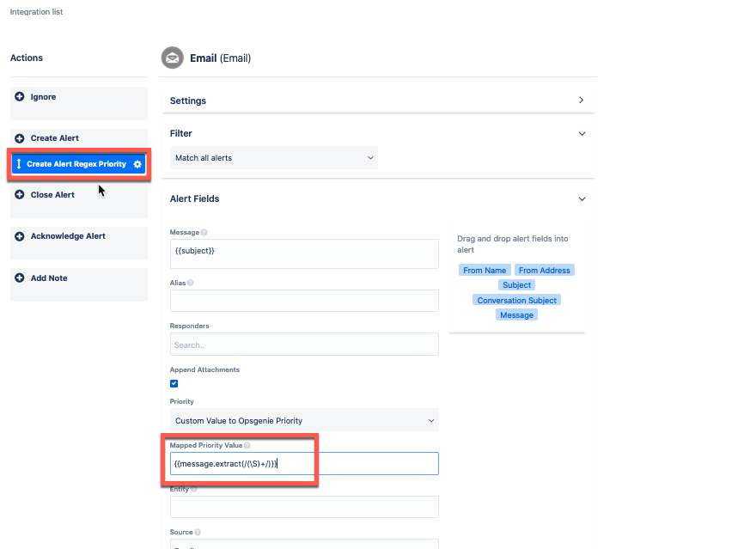
Task: Select the Add Note action
Action: [x=79, y=284]
